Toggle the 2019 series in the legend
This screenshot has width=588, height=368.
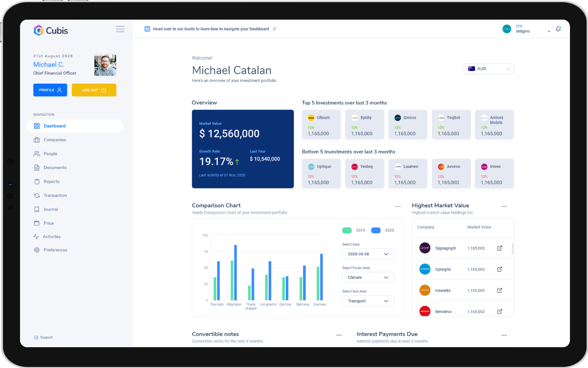(352, 230)
